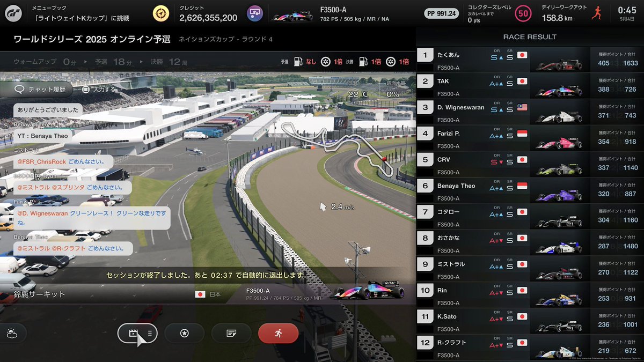This screenshot has width=644, height=362.
Task: Click Japan flag next to TAK
Action: 522,81
